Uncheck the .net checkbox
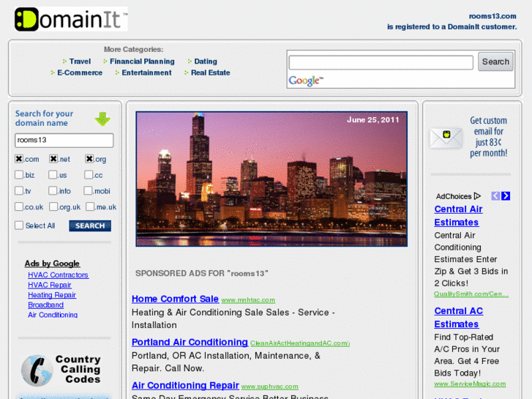 (x=53, y=159)
